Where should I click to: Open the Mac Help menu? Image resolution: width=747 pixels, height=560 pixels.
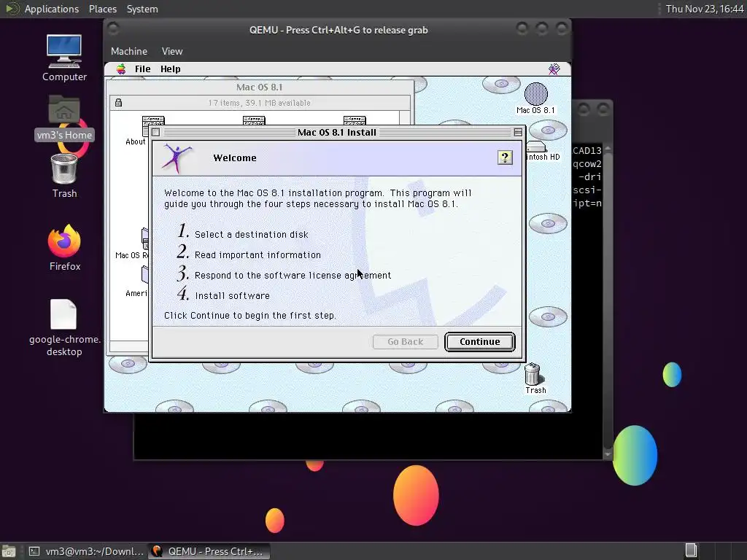170,69
